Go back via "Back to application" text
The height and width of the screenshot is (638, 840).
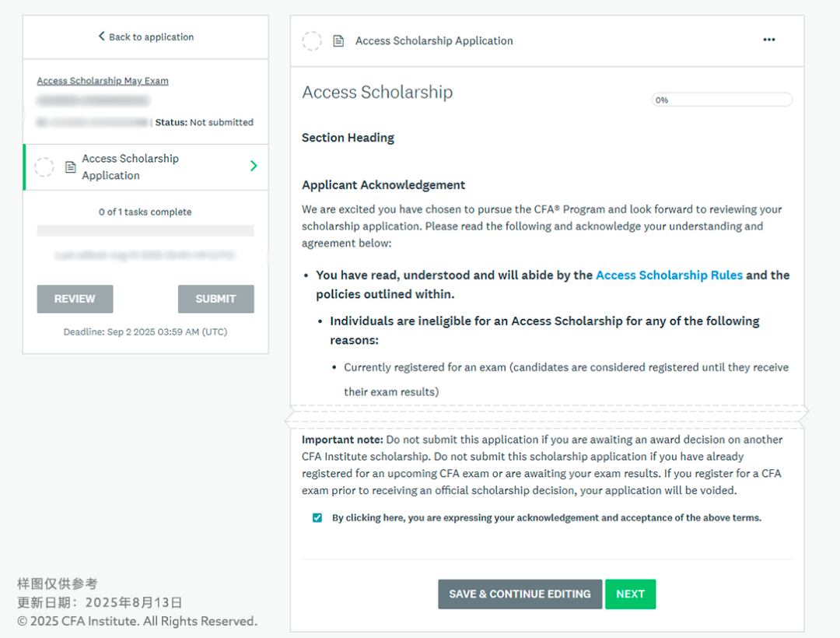[151, 37]
